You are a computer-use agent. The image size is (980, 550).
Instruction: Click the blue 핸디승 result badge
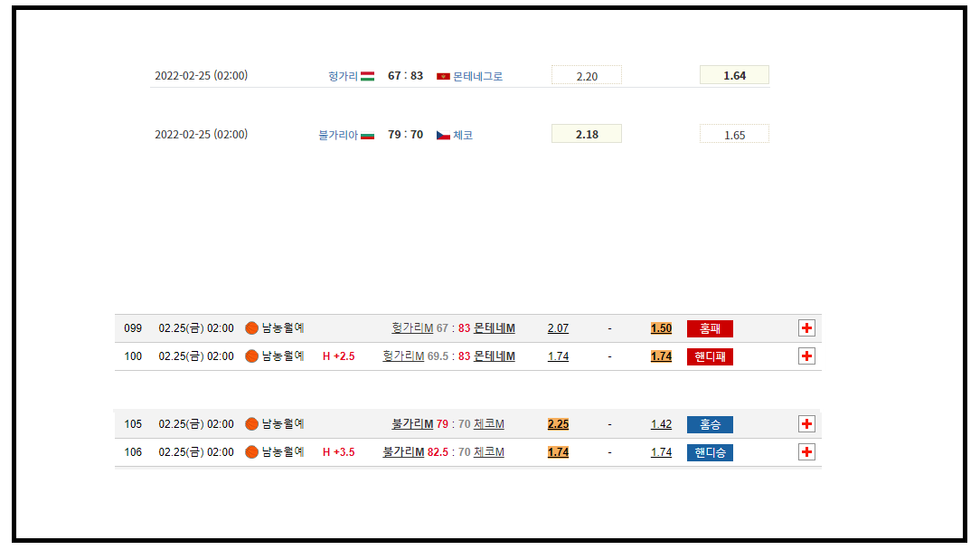710,452
